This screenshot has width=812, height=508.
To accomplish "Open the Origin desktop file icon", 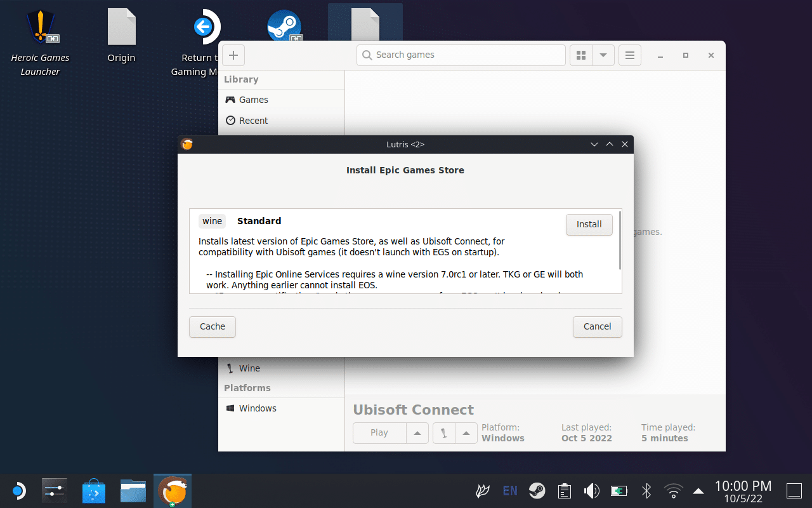I will (x=121, y=36).
